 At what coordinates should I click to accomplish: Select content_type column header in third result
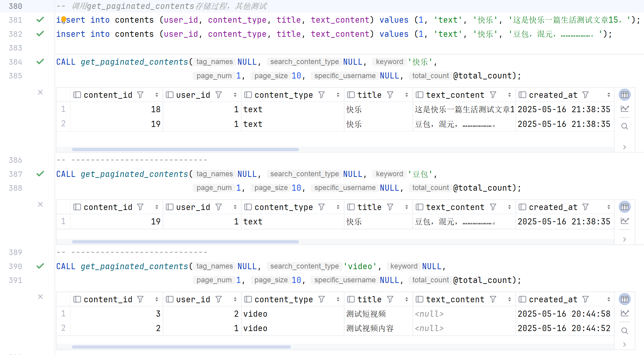[284, 300]
